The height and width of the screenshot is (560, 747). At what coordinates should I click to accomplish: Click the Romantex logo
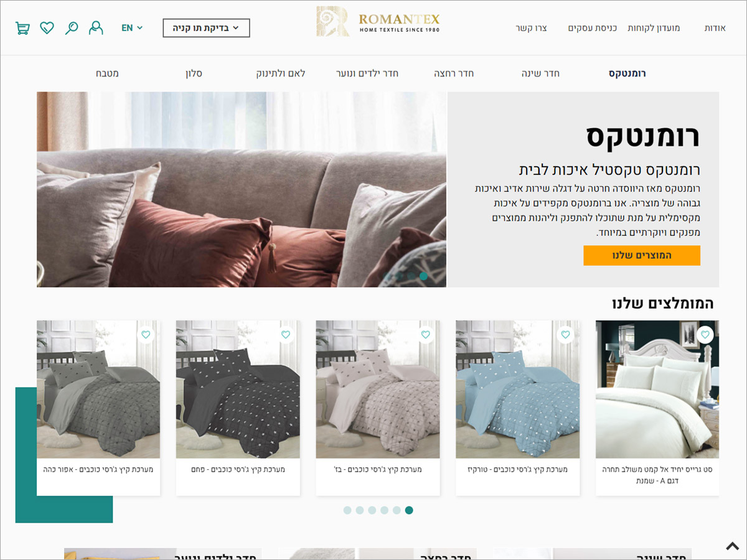378,22
